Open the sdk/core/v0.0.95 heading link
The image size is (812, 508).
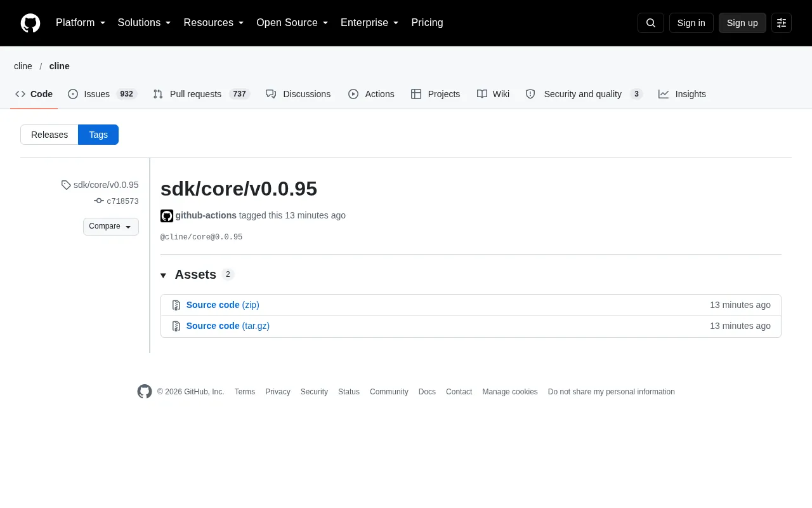[239, 189]
